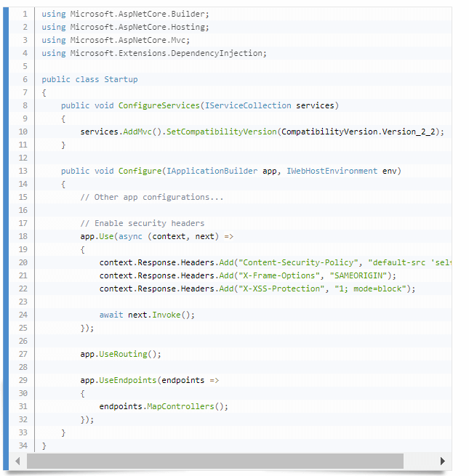This screenshot has height=476, width=469.
Task: Click the empty scrollbar track right of thumb
Action: point(419,461)
